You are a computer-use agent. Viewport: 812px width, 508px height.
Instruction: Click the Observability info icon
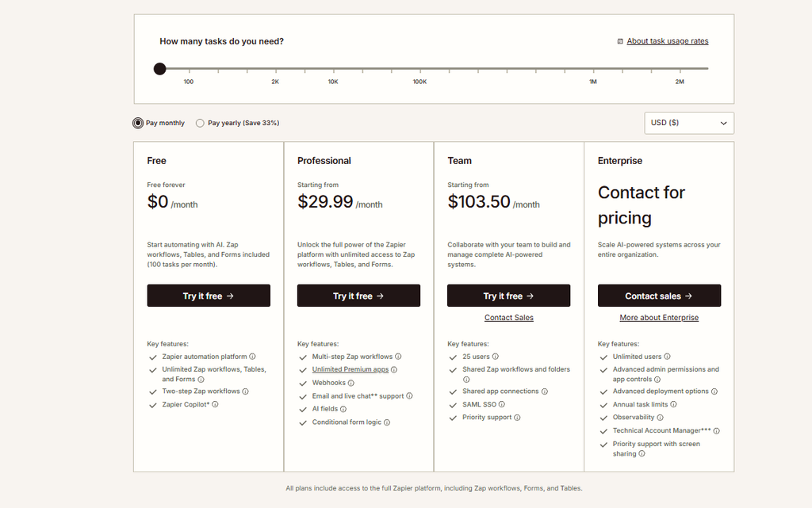(x=661, y=418)
